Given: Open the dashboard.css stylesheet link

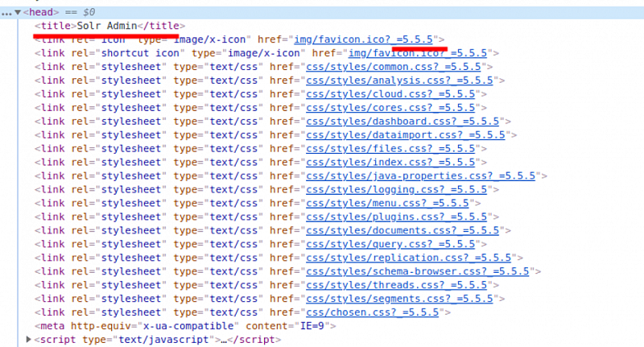Looking at the screenshot, I should pyautogui.click(x=402, y=121).
